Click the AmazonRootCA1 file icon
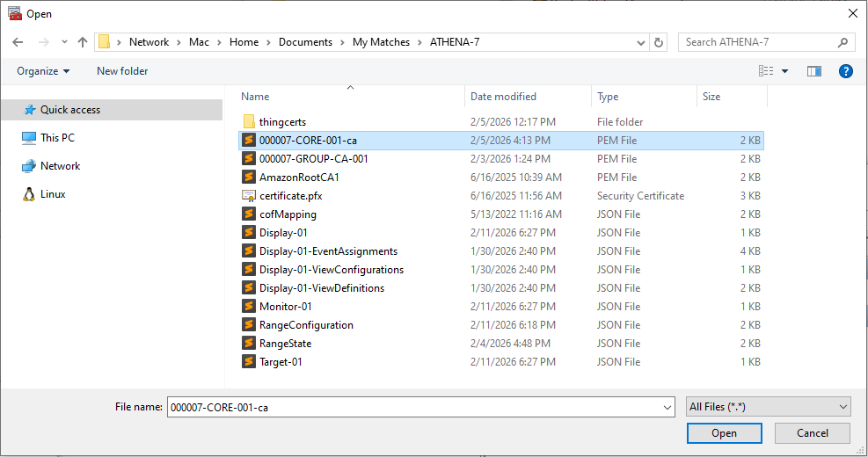The height and width of the screenshot is (457, 868). 249,177
